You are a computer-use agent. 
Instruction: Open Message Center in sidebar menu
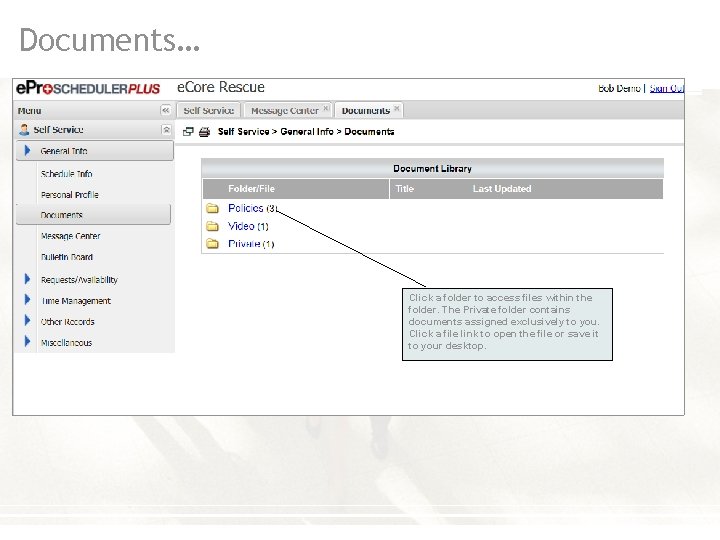70,236
